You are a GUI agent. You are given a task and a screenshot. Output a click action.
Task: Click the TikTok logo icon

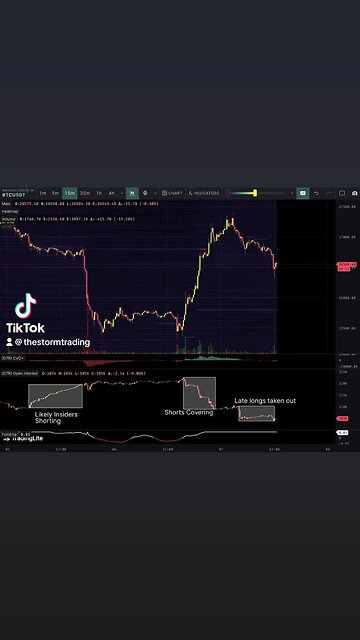click(x=25, y=306)
